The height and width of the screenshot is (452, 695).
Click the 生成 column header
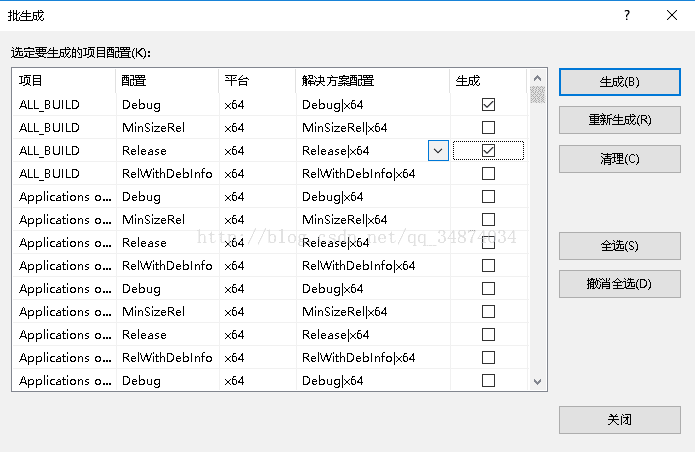(x=488, y=81)
